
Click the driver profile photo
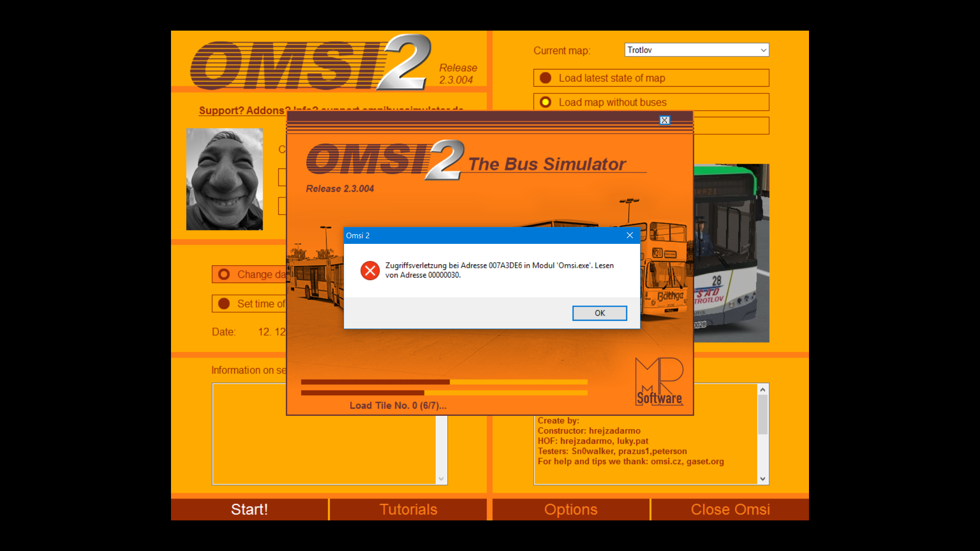(x=225, y=179)
